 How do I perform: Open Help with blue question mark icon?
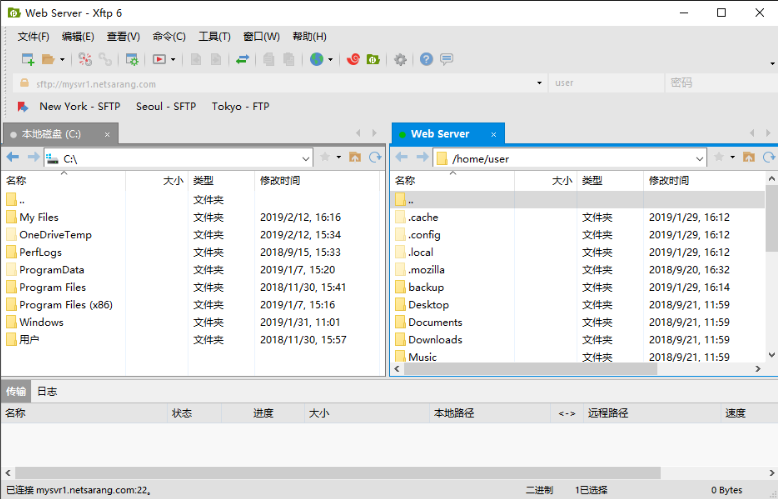(426, 60)
